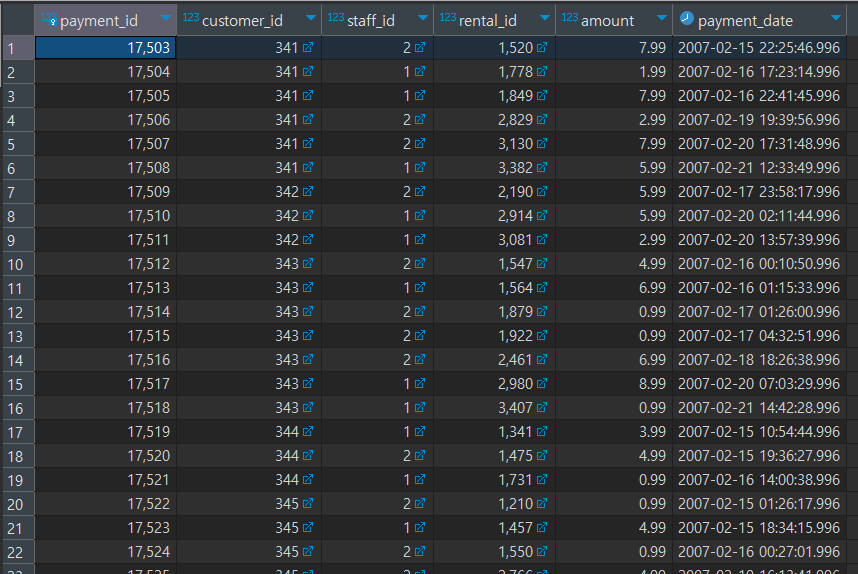Click payment_date column clock type icon
The image size is (858, 574).
(x=686, y=19)
